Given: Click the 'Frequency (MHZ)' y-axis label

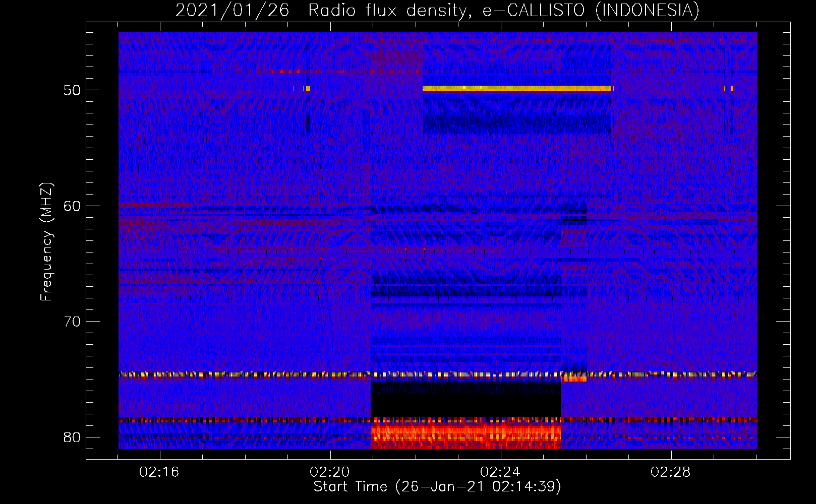Looking at the screenshot, I should [x=46, y=242].
